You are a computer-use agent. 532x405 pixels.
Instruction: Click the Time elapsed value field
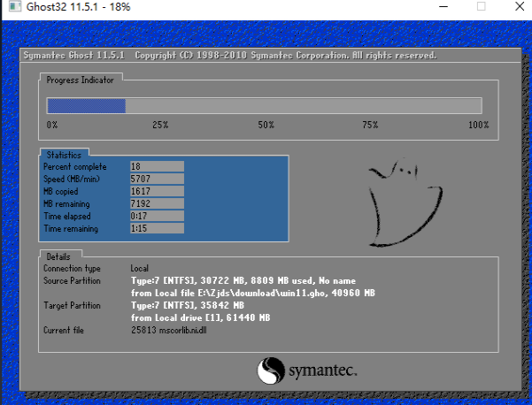(156, 216)
